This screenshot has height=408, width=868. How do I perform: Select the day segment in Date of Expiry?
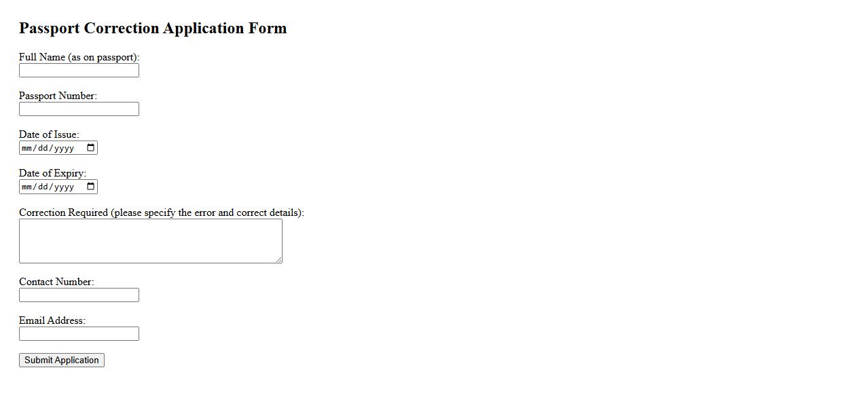(44, 187)
